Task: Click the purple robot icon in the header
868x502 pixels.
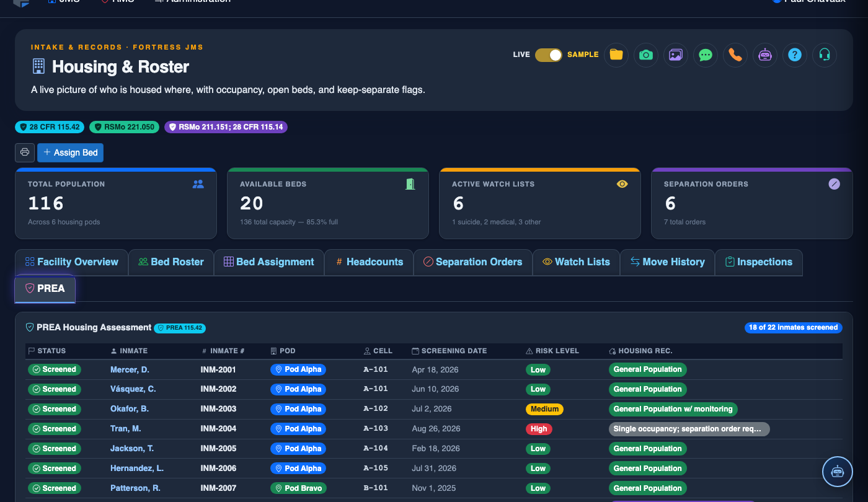Action: click(764, 55)
